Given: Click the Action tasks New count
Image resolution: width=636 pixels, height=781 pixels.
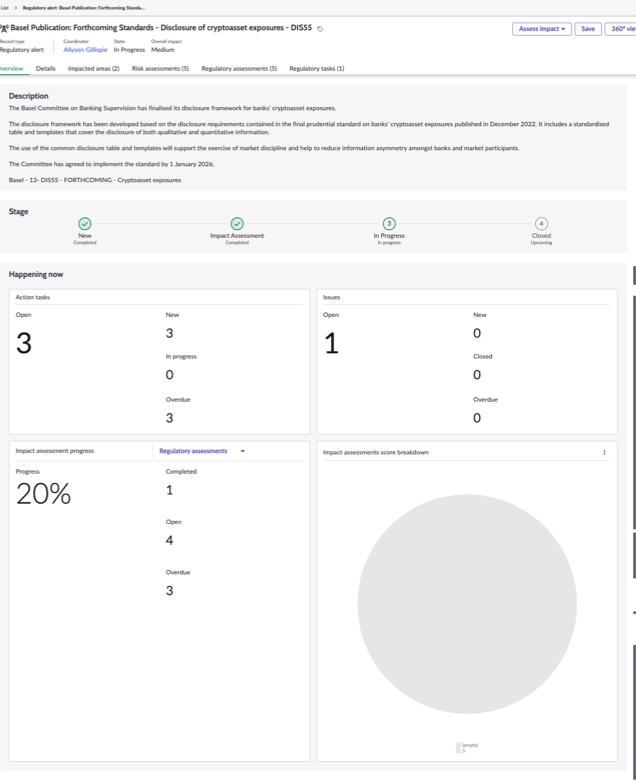Looking at the screenshot, I should coord(169,333).
